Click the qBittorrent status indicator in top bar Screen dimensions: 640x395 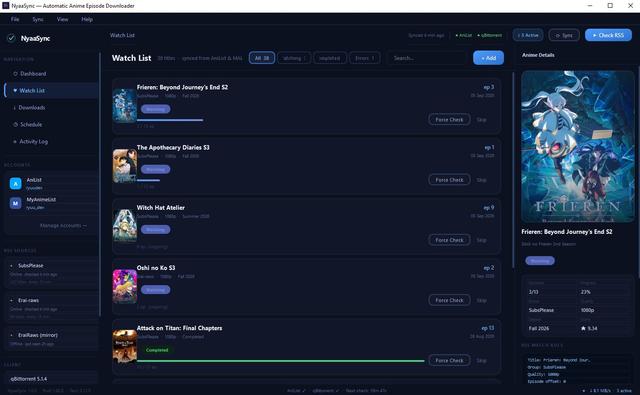point(490,35)
